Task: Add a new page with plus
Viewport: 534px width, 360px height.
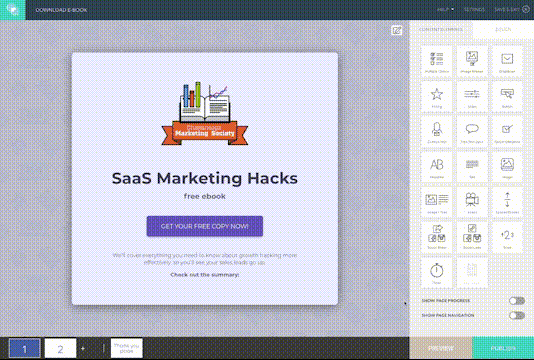Action: pos(83,348)
